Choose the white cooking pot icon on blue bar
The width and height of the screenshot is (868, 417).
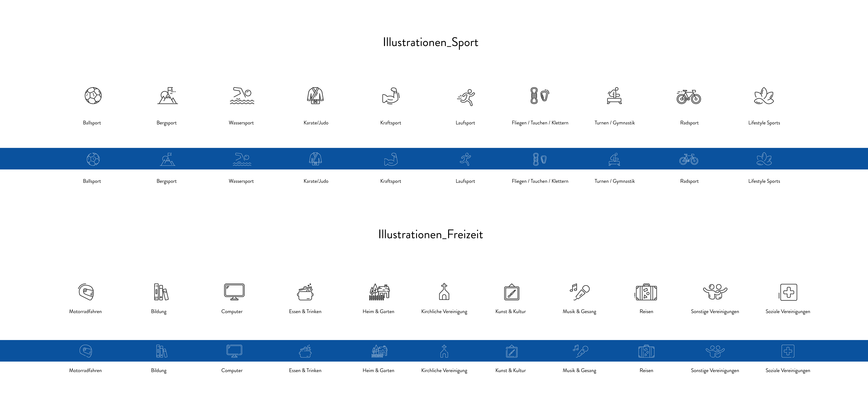[x=305, y=351]
